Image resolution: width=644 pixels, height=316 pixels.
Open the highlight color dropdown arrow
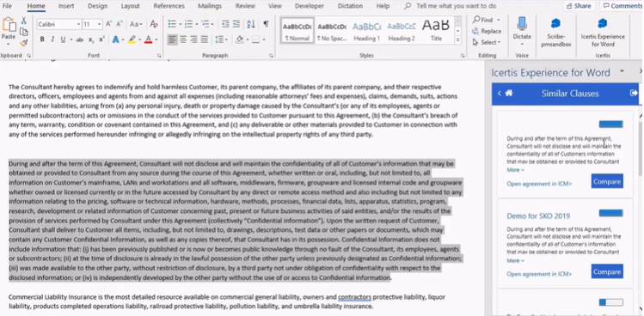coord(139,39)
